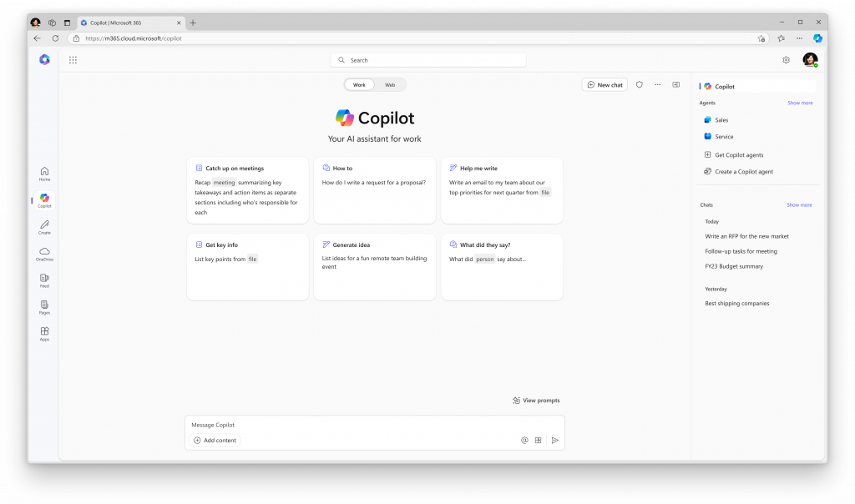Select Copilot in the right panel
Screen dimensions: 855x504
click(757, 87)
